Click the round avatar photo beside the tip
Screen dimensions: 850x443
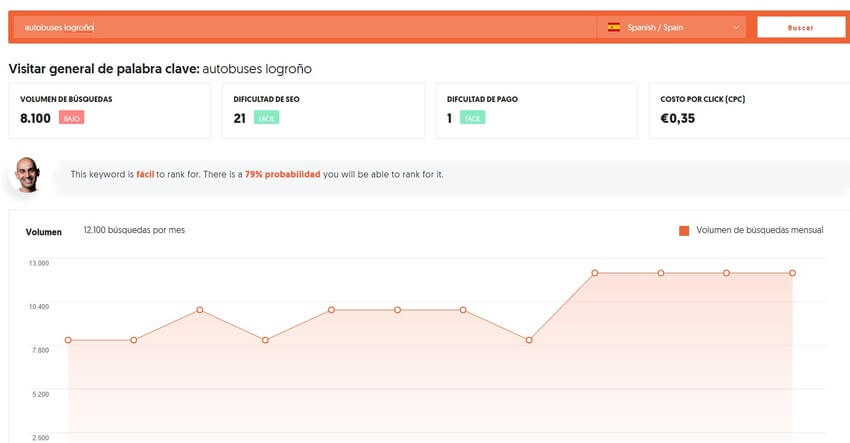click(26, 174)
